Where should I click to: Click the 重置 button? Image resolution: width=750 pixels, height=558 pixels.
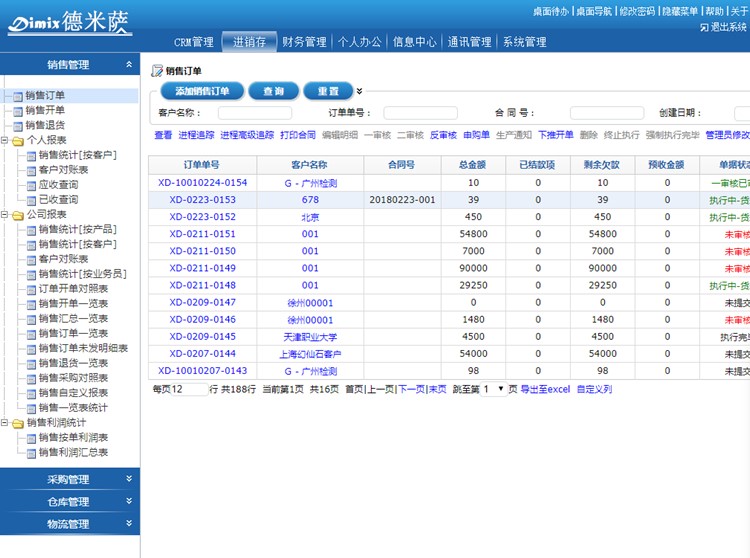pos(328,91)
